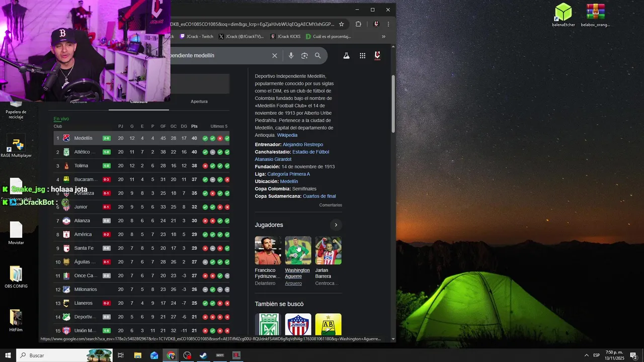
Task: Open OBS Studio from the taskbar
Action: 187,355
